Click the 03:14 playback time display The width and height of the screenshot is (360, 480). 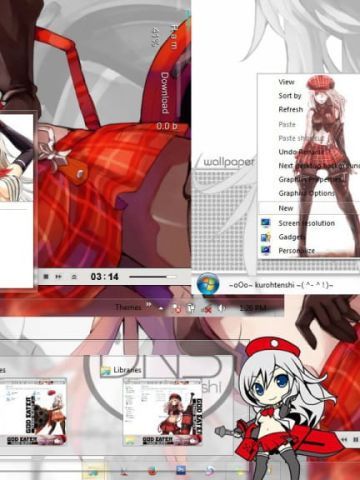[x=104, y=276]
